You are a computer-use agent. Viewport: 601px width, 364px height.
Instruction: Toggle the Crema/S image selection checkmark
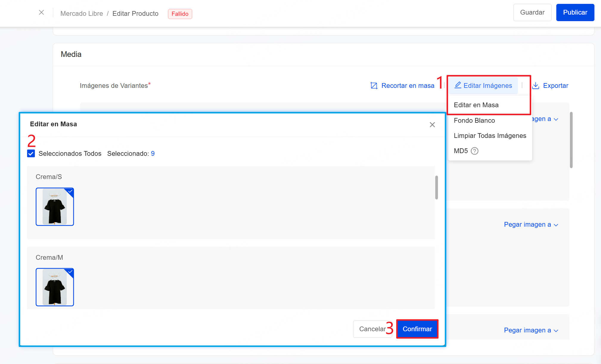tap(70, 192)
